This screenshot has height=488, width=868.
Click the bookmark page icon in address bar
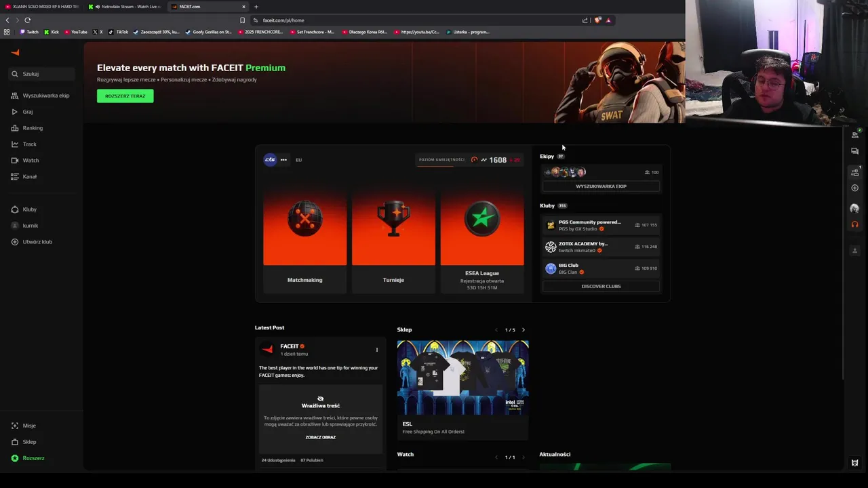(242, 20)
